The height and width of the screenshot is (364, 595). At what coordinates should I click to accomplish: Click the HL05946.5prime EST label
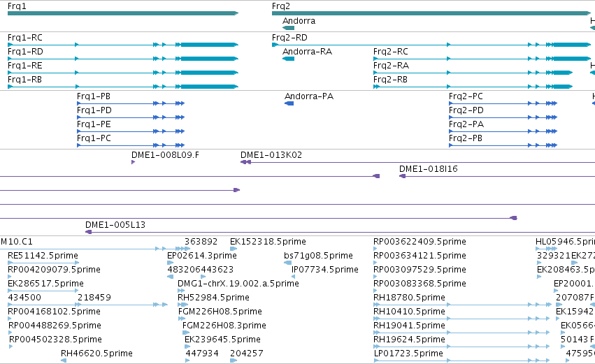click(565, 242)
